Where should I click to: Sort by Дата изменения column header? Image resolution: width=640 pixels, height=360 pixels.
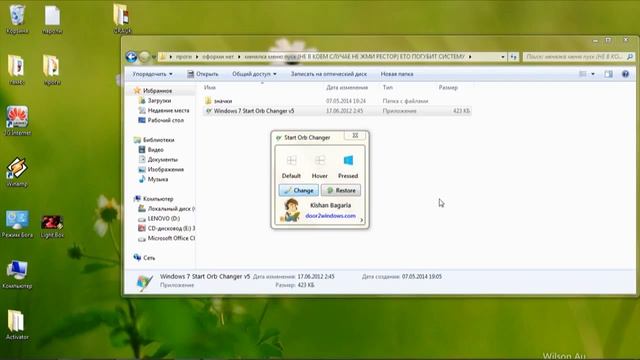[x=347, y=87]
